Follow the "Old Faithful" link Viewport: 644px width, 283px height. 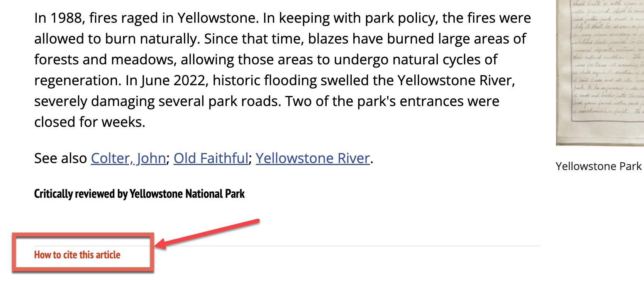pyautogui.click(x=211, y=158)
